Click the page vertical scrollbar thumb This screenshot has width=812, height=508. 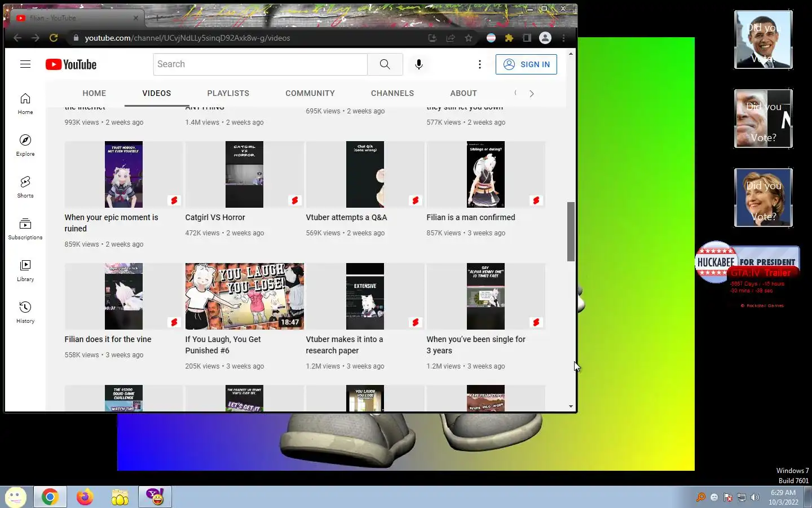[x=571, y=231]
